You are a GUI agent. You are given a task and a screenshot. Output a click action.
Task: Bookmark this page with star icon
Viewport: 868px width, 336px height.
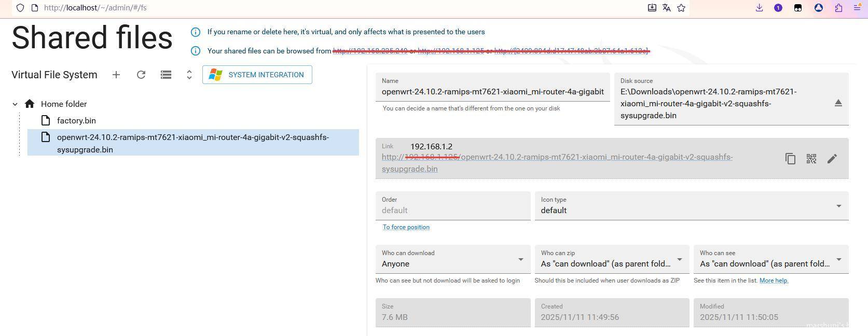tap(681, 8)
